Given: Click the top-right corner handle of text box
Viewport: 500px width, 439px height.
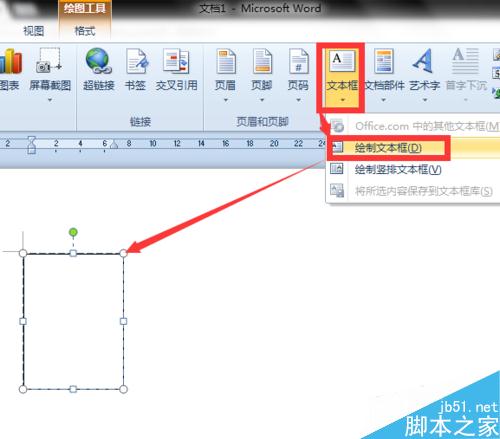Looking at the screenshot, I should click(123, 253).
